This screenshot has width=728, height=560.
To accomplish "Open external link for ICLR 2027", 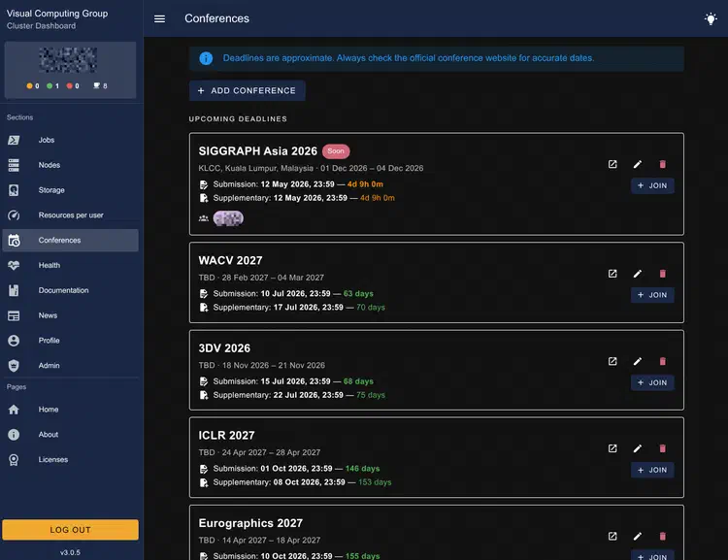I will [612, 448].
